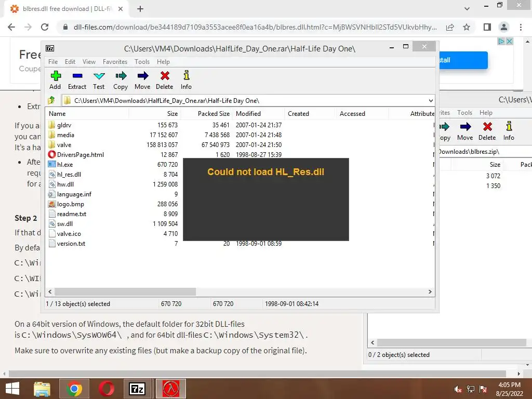
Task: Open the File menu
Action: pos(53,62)
